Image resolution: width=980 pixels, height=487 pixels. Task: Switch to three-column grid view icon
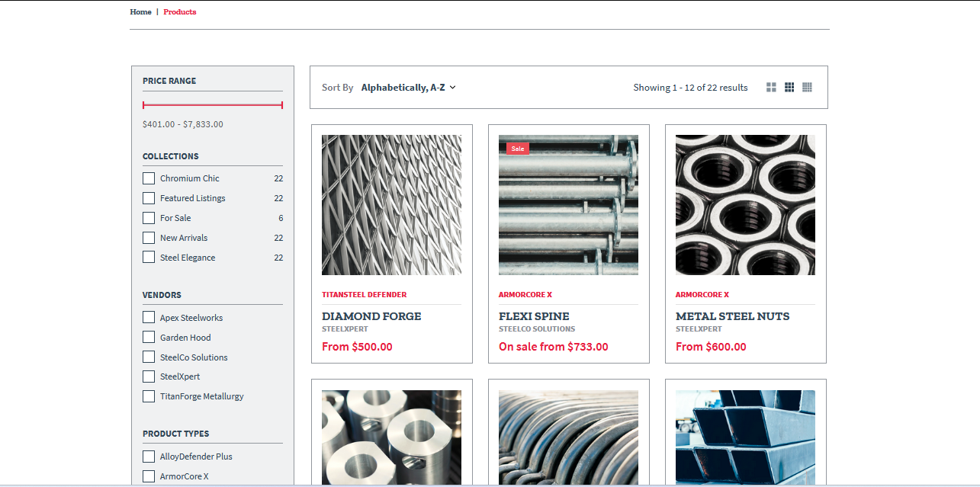(789, 88)
